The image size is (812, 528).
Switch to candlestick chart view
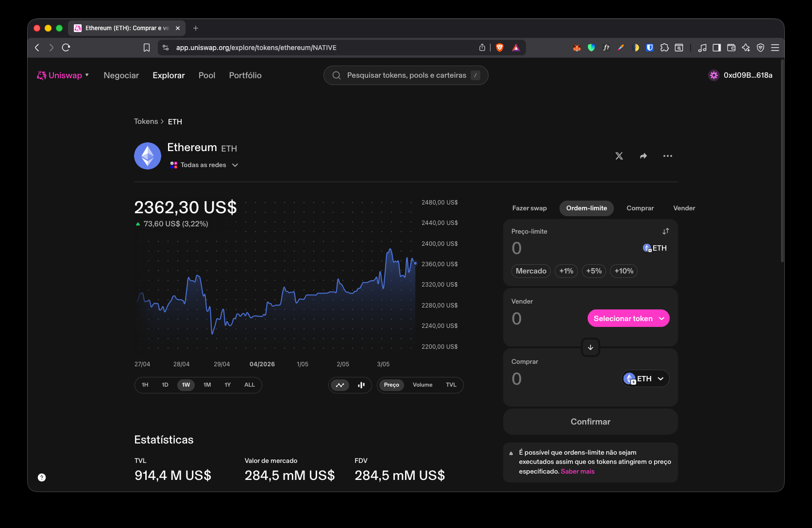[361, 385]
